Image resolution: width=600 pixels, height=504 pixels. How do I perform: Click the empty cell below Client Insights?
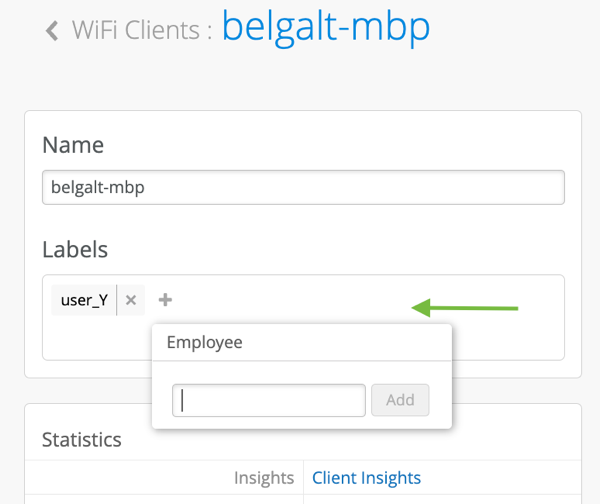click(x=440, y=498)
